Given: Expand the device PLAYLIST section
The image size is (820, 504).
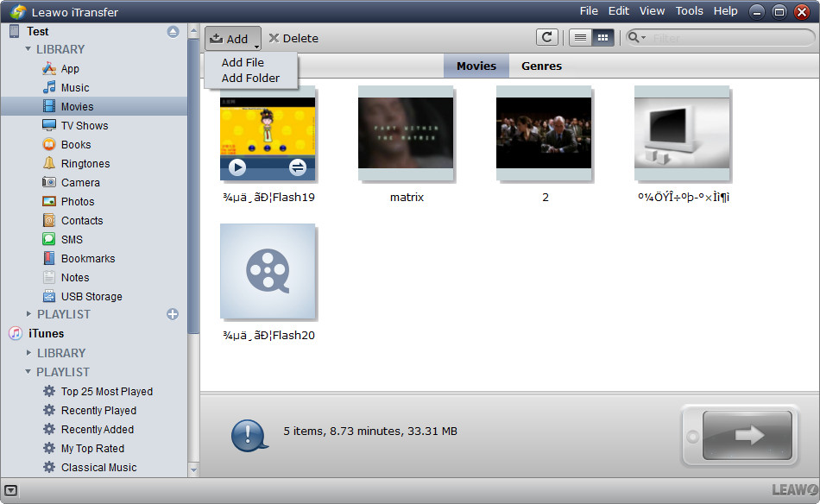Looking at the screenshot, I should [28, 314].
